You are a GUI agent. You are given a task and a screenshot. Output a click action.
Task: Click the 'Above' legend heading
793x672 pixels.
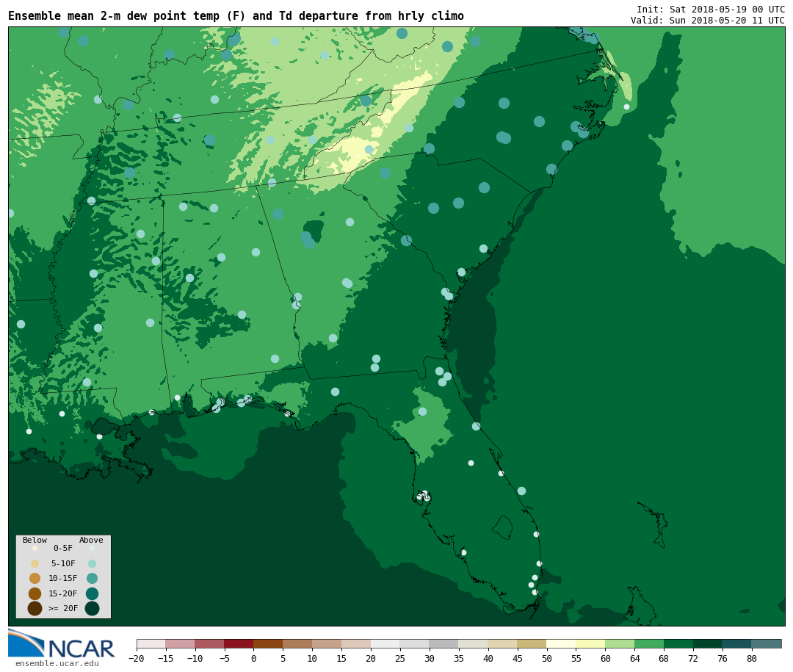[91, 540]
